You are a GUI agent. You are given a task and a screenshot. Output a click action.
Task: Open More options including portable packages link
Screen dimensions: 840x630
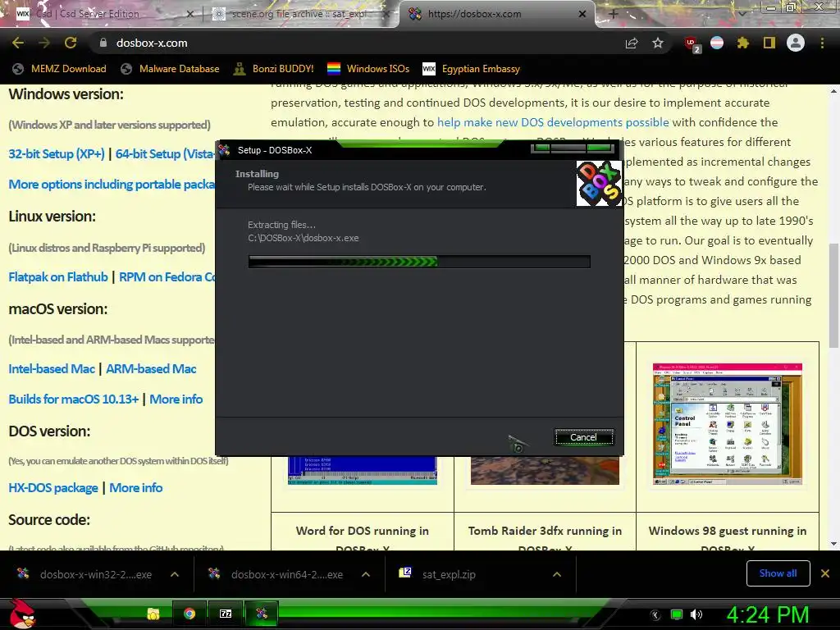pyautogui.click(x=112, y=185)
